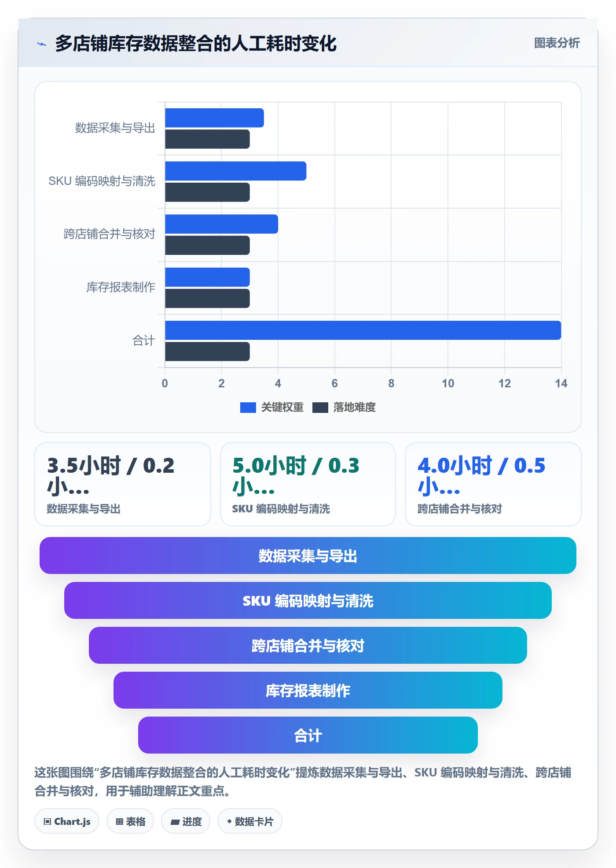
Task: Click the blue SKU 编码映射与清洗 bar
Action: coord(236,171)
